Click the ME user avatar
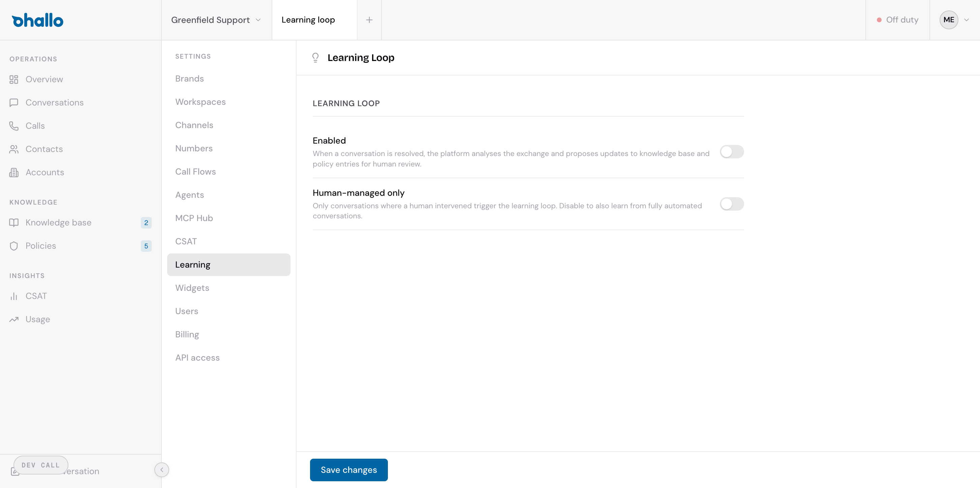 tap(948, 20)
